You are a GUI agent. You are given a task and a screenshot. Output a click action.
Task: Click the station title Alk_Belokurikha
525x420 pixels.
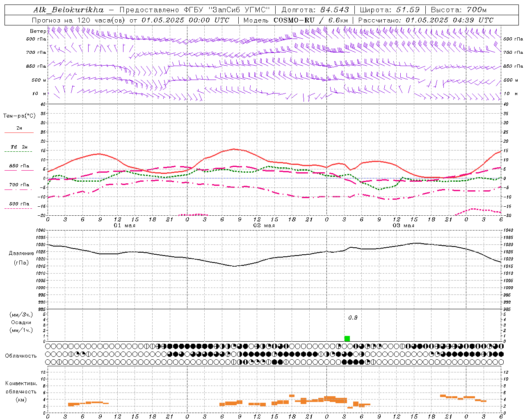68,10
